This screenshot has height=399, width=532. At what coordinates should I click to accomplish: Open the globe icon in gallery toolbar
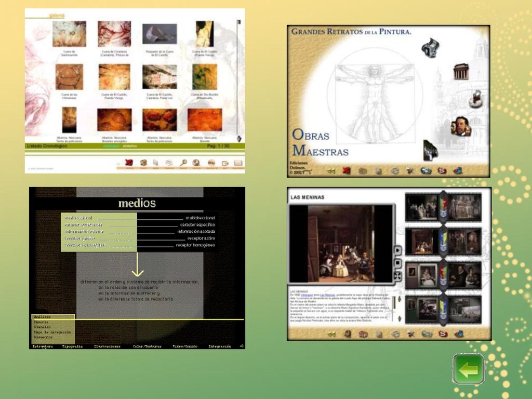[196, 163]
